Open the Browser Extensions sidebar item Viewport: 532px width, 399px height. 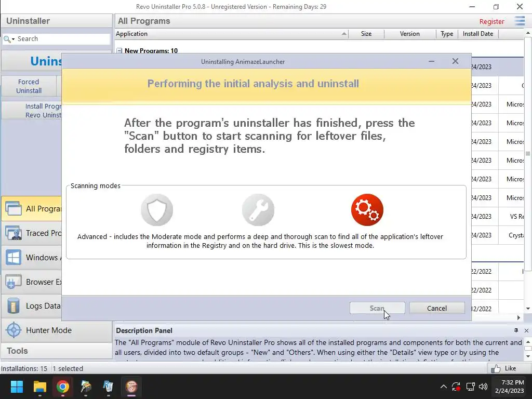click(32, 282)
